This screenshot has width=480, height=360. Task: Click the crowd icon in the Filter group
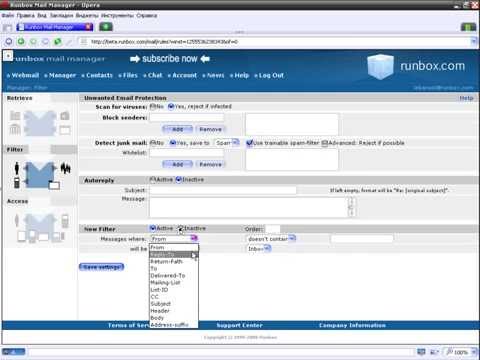66,169
